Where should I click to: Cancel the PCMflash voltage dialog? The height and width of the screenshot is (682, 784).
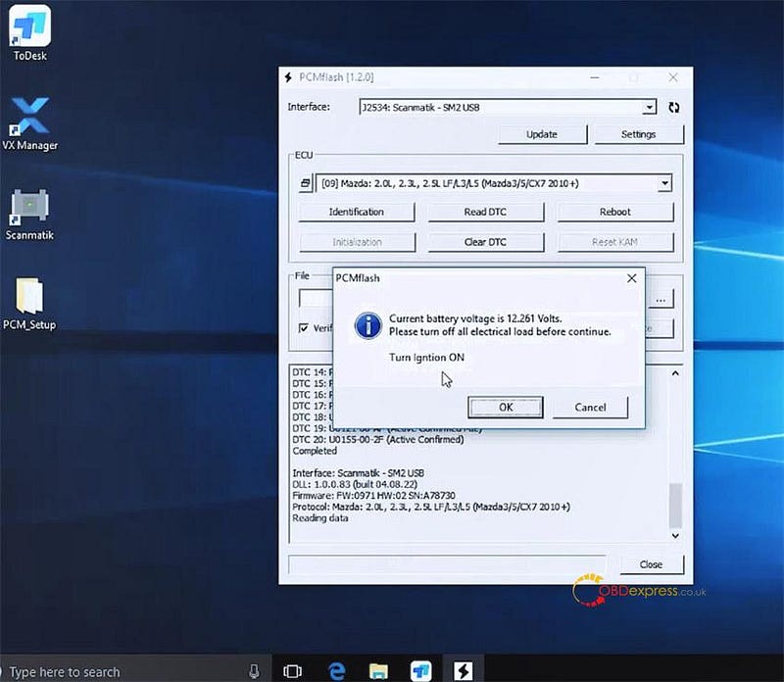pos(590,407)
